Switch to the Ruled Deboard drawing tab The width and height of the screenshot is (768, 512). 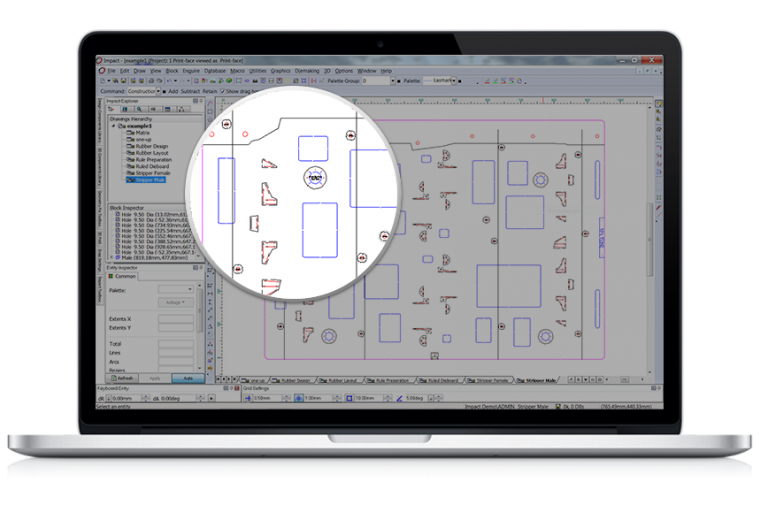[441, 380]
